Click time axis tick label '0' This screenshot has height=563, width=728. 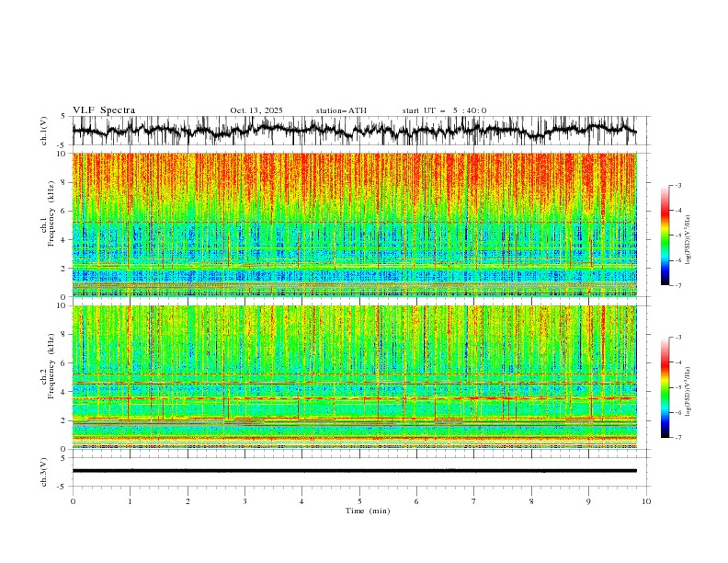73,501
